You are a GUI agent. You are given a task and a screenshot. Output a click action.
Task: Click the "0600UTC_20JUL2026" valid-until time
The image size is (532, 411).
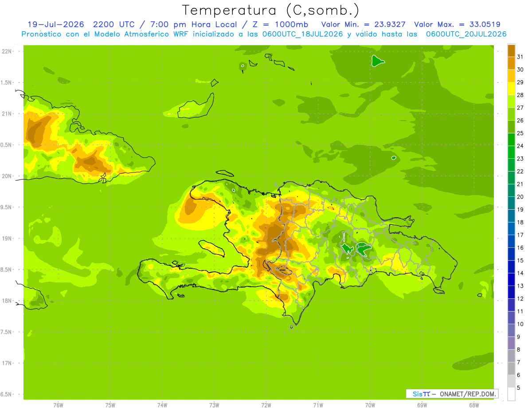click(x=466, y=34)
